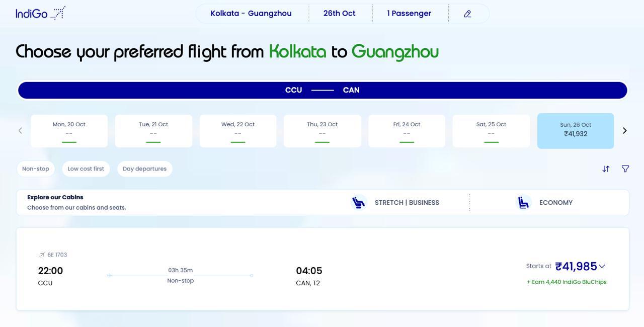Viewport: 644px width, 327px height.
Task: Click the edit search pencil icon
Action: coord(467,14)
